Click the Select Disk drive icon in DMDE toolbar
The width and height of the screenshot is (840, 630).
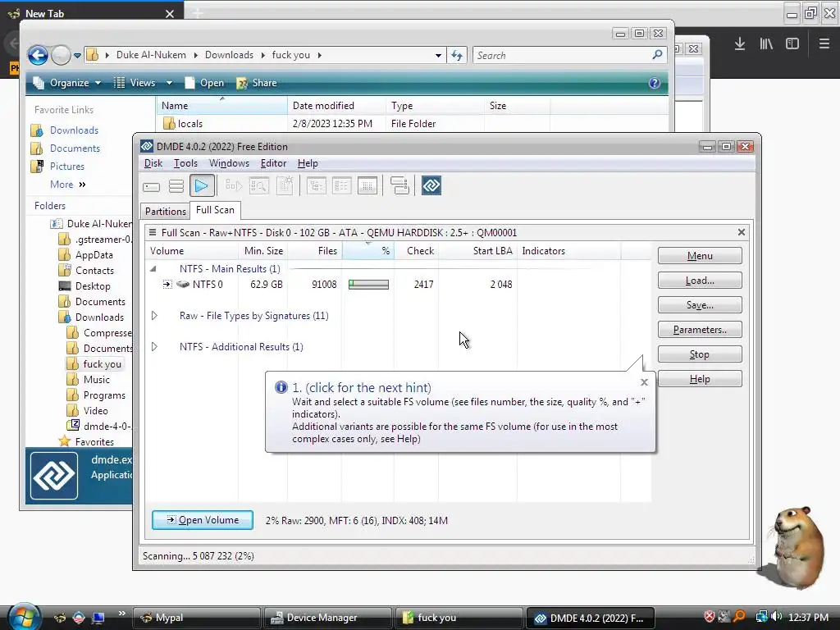coord(151,186)
